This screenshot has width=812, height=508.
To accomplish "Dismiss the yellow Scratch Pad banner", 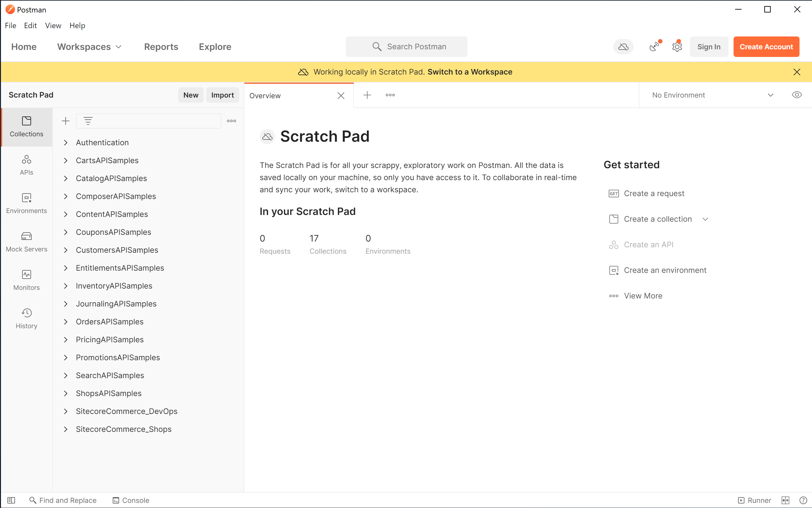I will click(797, 72).
